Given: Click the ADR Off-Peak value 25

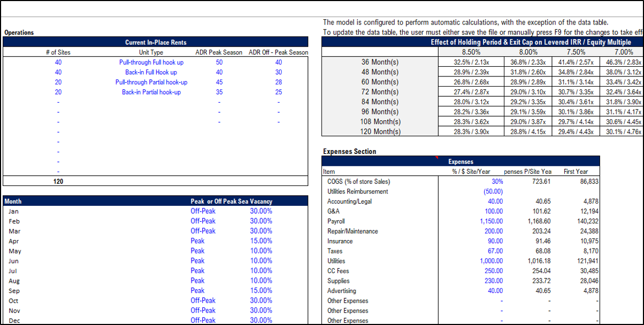Looking at the screenshot, I should pos(279,92).
